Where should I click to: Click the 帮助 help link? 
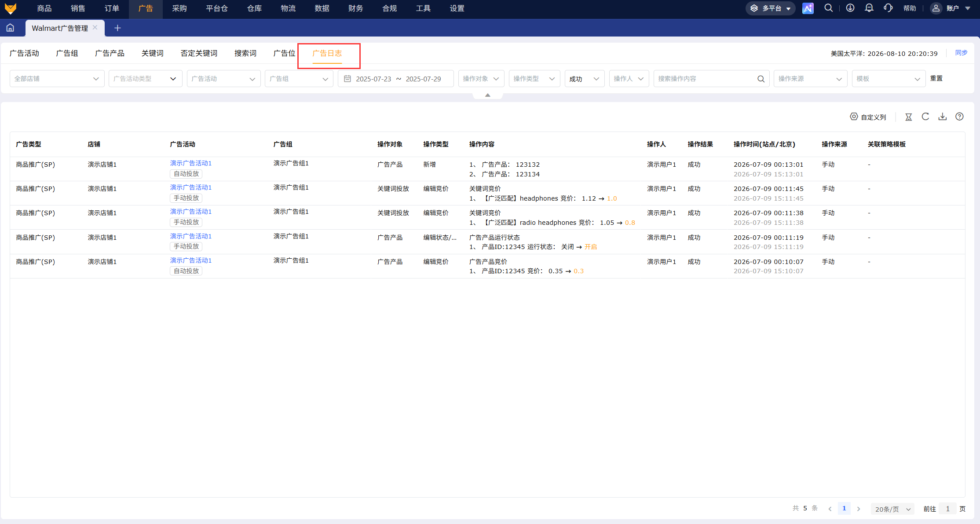pyautogui.click(x=910, y=8)
